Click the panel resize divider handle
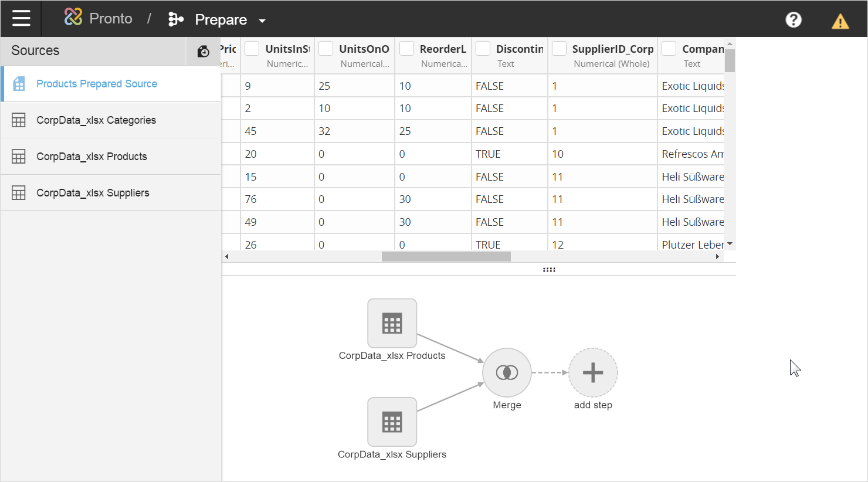The height and width of the screenshot is (482, 868). point(549,270)
